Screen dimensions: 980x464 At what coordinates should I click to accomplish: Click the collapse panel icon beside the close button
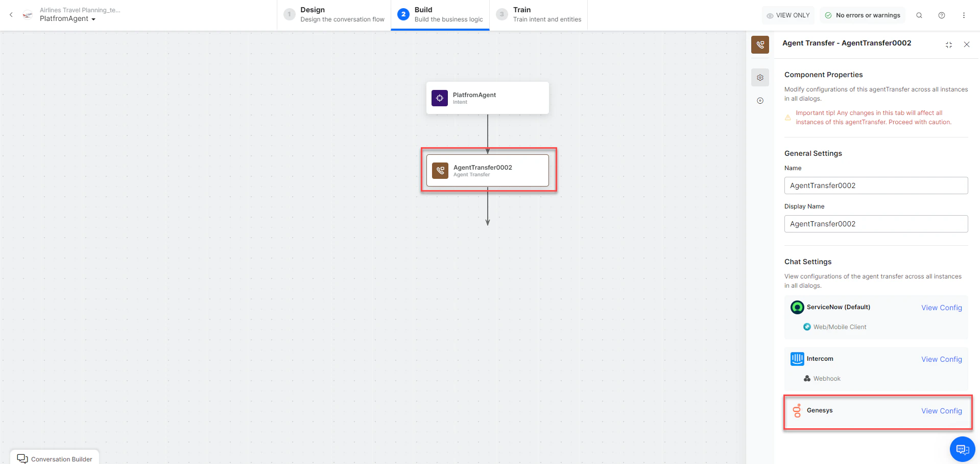tap(948, 44)
